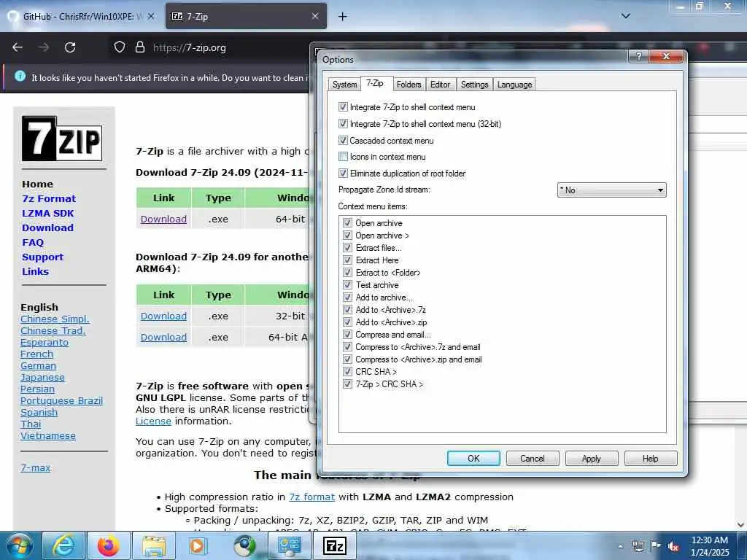This screenshot has width=747, height=560.
Task: Toggle Integrate 7-Zip to shell context menu
Action: (x=343, y=106)
